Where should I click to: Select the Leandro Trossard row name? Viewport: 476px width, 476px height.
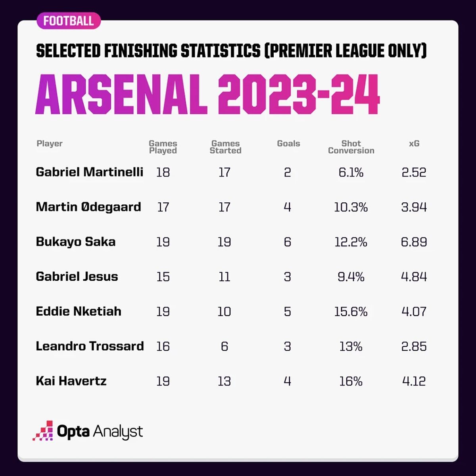pos(90,346)
